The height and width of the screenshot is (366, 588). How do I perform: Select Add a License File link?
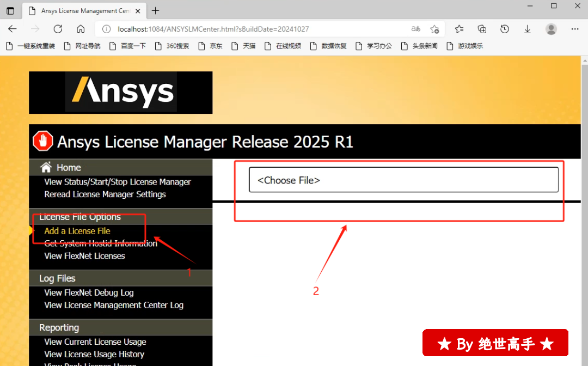click(x=77, y=231)
